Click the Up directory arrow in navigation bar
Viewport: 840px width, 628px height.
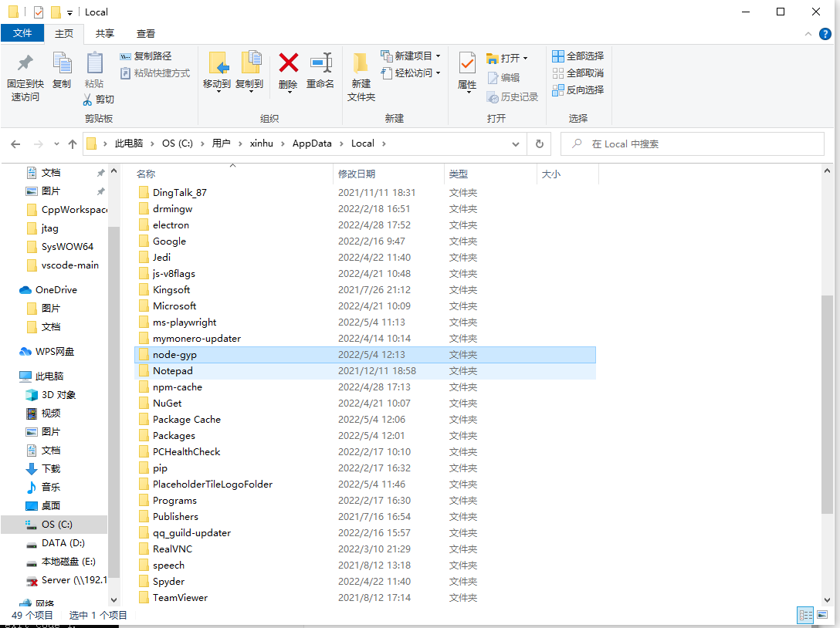coord(73,144)
